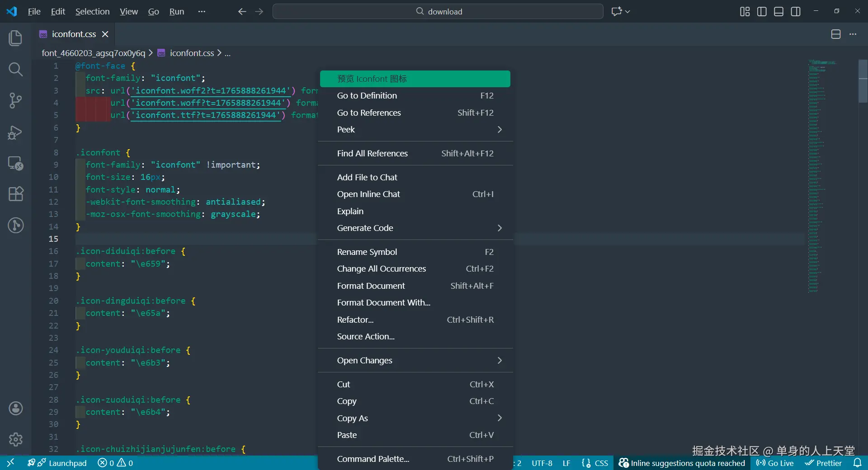Toggle the secondary side bar

tap(796, 11)
